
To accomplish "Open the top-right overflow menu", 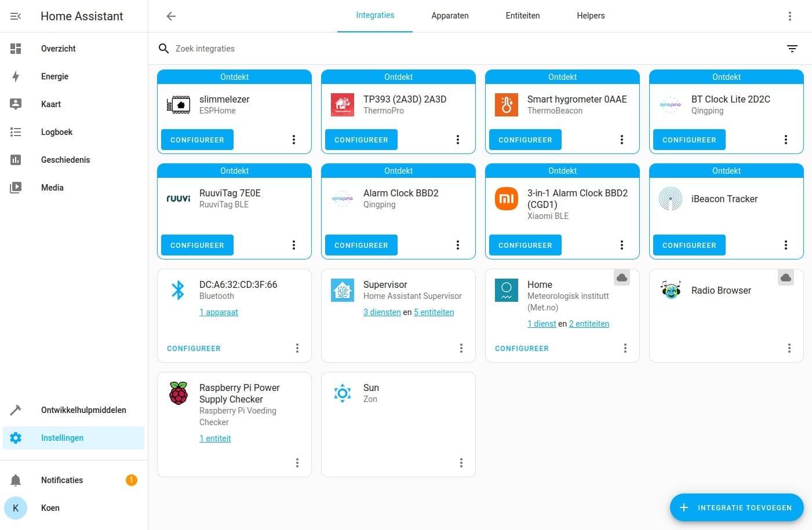I will pos(789,16).
